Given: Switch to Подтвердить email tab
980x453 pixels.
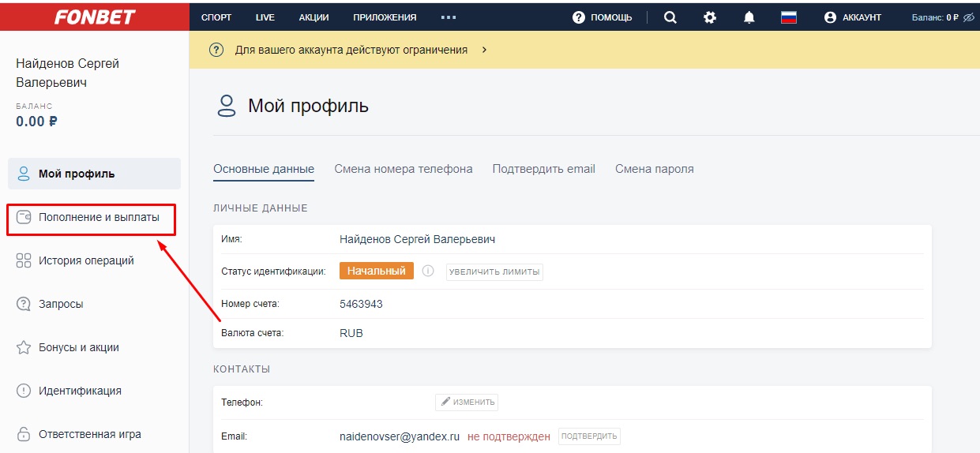Looking at the screenshot, I should (x=544, y=169).
